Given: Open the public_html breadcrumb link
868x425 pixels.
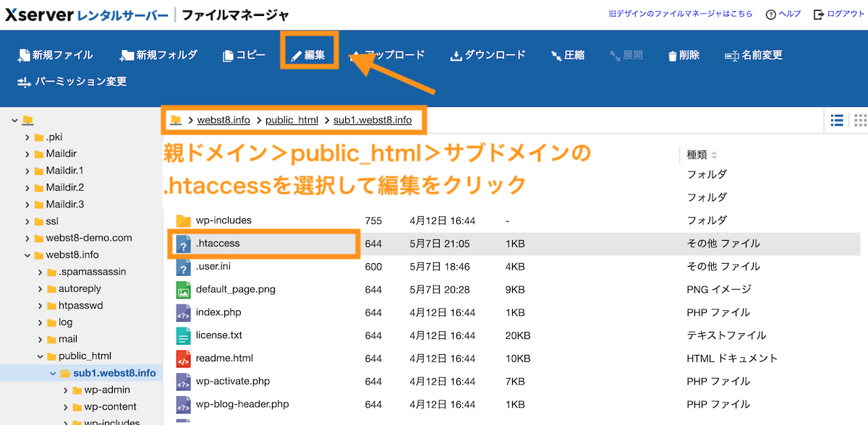Looking at the screenshot, I should point(292,120).
